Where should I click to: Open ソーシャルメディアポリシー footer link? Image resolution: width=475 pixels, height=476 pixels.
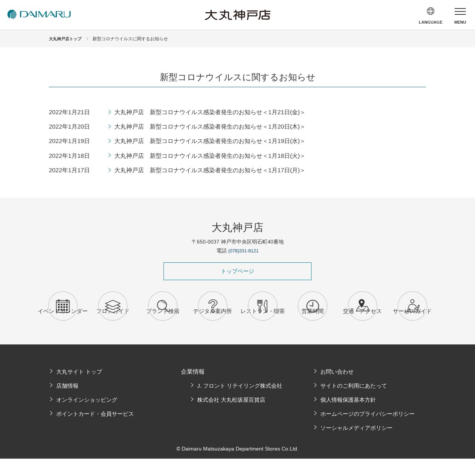pos(356,428)
